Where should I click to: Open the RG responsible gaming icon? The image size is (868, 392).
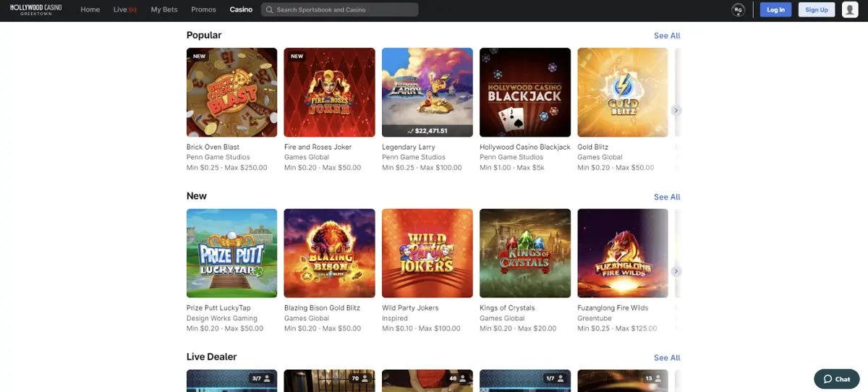738,9
